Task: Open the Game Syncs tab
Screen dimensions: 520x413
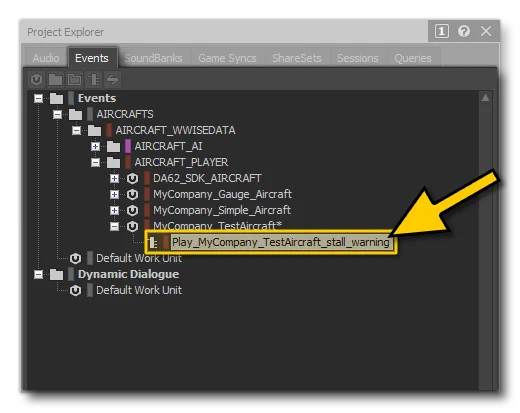Action: pyautogui.click(x=227, y=58)
